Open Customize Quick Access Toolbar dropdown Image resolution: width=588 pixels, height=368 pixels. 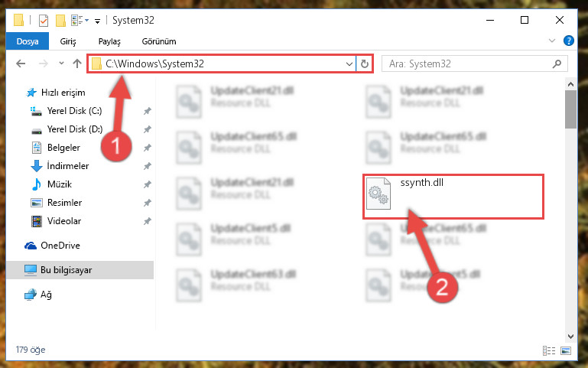(x=97, y=21)
